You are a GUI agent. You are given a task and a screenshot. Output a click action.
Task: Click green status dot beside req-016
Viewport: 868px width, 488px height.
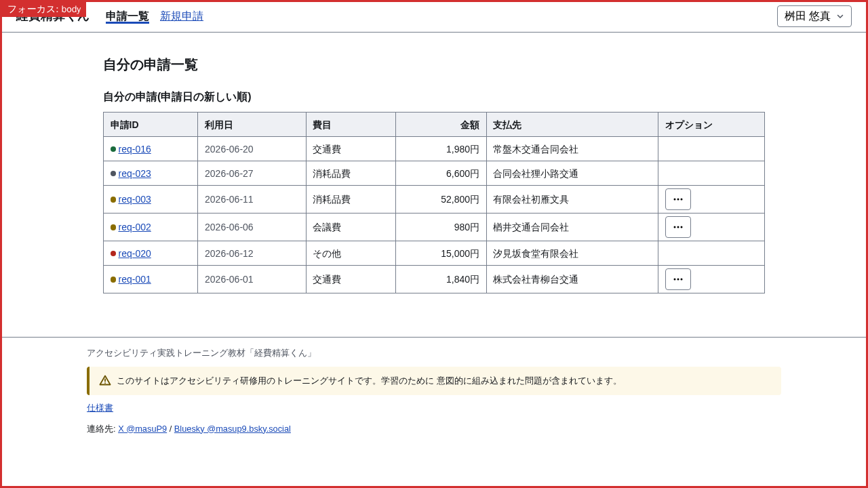click(x=113, y=149)
